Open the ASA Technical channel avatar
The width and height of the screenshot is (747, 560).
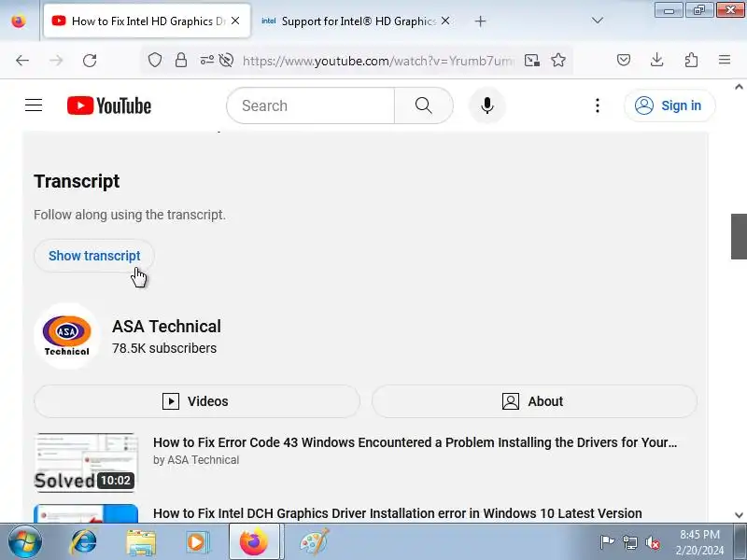66,336
